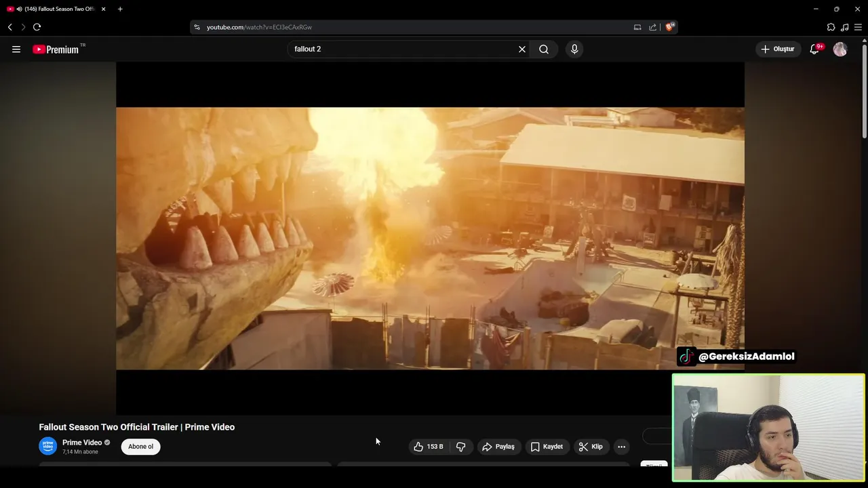
Task: Open the Prime Video channel name link
Action: pos(82,443)
